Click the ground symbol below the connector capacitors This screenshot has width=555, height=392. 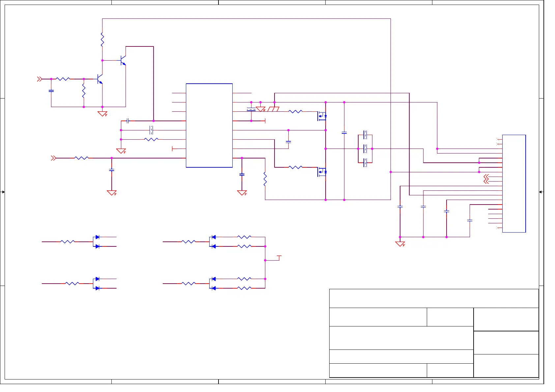[400, 244]
